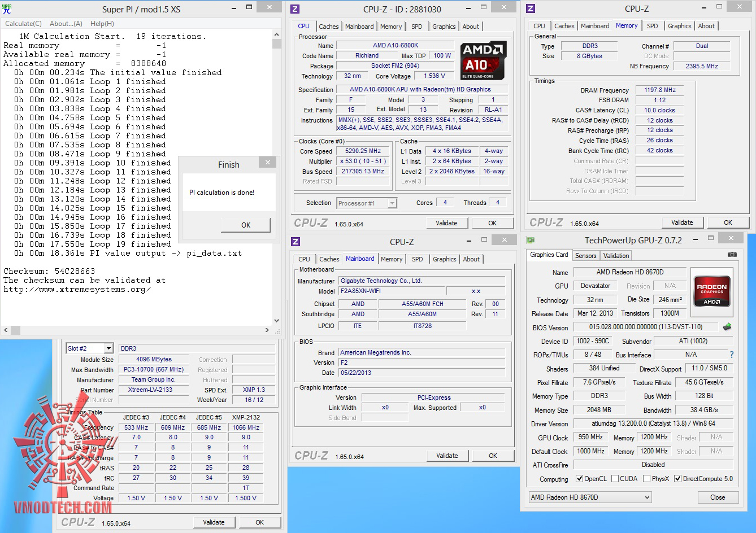Click the Super PI horizontal scrollbar

point(137,330)
